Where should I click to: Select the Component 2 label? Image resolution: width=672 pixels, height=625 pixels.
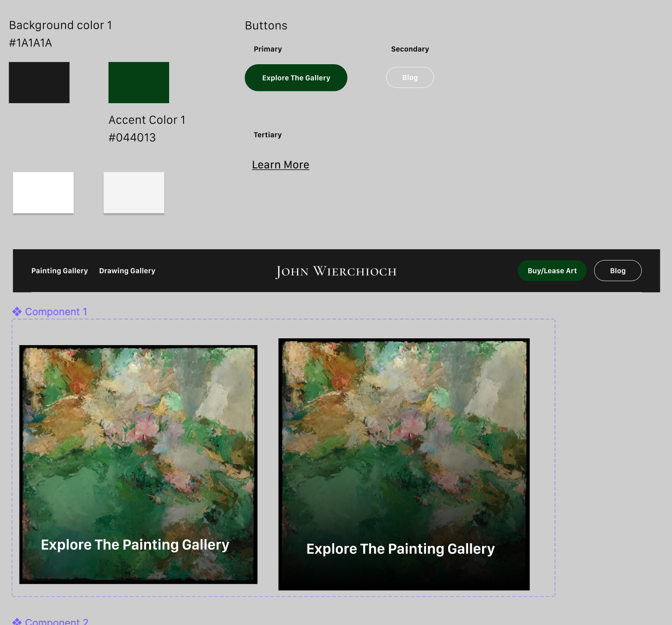(x=57, y=622)
